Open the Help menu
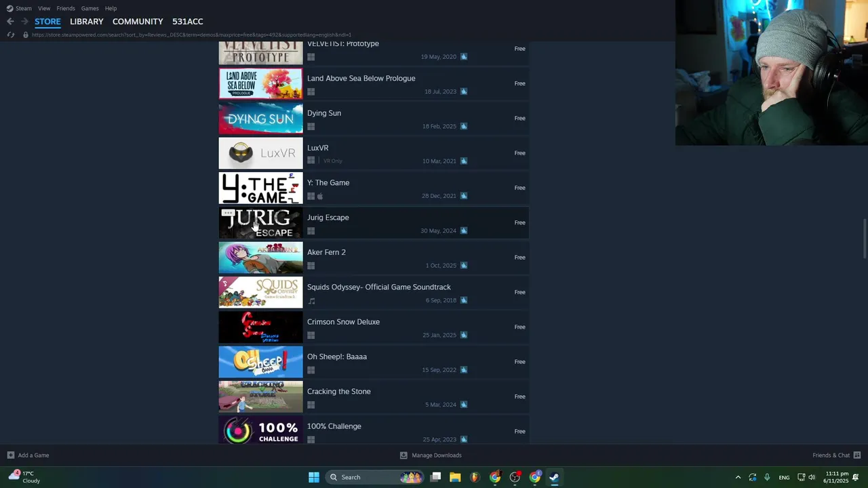The height and width of the screenshot is (488, 868). click(x=111, y=8)
